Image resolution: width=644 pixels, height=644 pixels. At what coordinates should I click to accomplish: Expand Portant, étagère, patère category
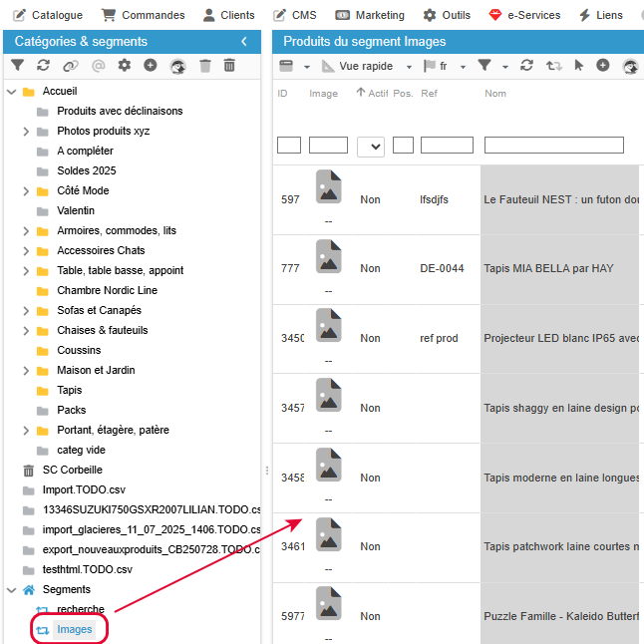click(x=26, y=431)
